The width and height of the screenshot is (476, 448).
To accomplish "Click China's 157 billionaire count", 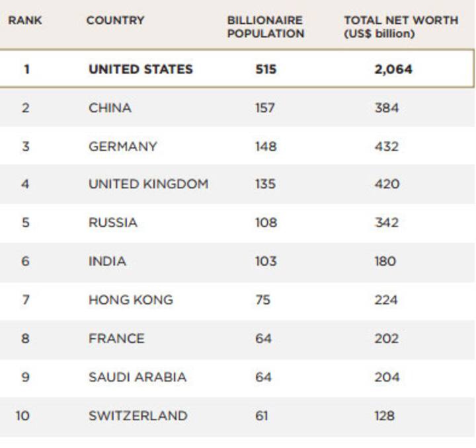I will 266,108.
